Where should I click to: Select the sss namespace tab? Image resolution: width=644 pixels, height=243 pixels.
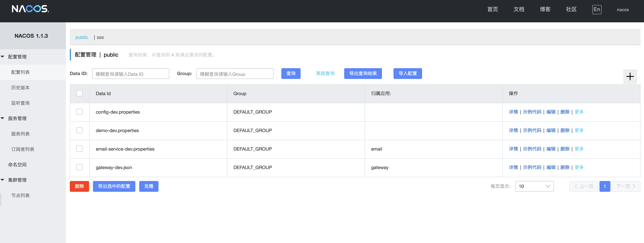point(100,37)
